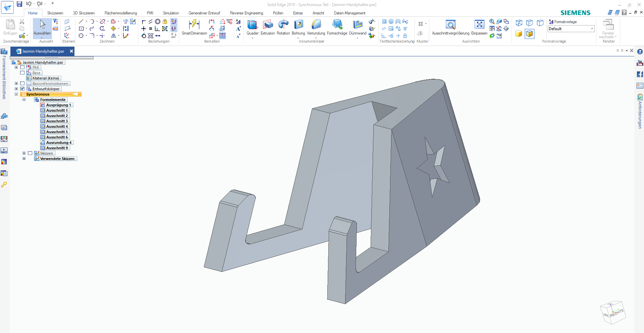This screenshot has height=333, width=644.
Task: Select the Line drawing tool
Action: pos(81,21)
